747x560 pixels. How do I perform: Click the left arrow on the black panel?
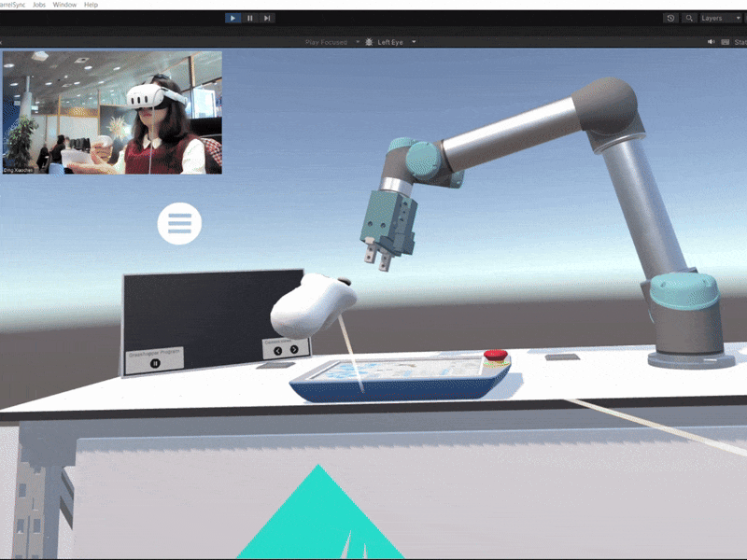coord(280,350)
